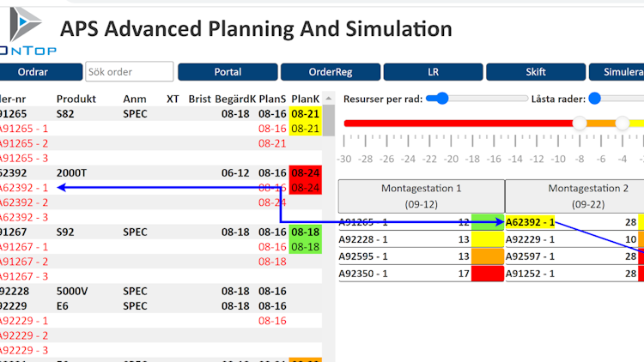
Task: Click the Brist column header
Action: pos(199,99)
